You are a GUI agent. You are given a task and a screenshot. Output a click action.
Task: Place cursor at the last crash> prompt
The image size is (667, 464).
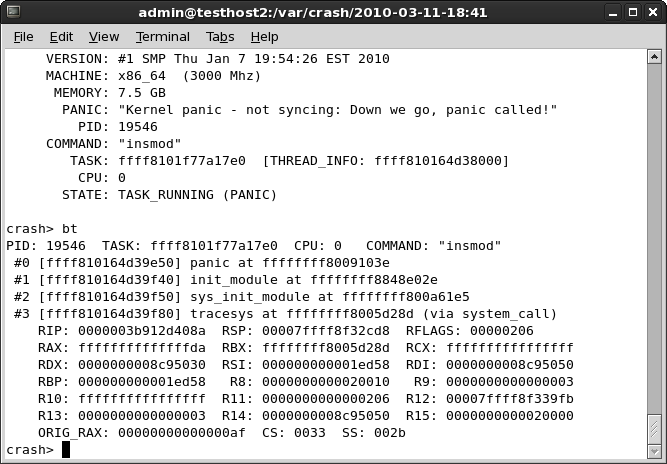(66, 450)
